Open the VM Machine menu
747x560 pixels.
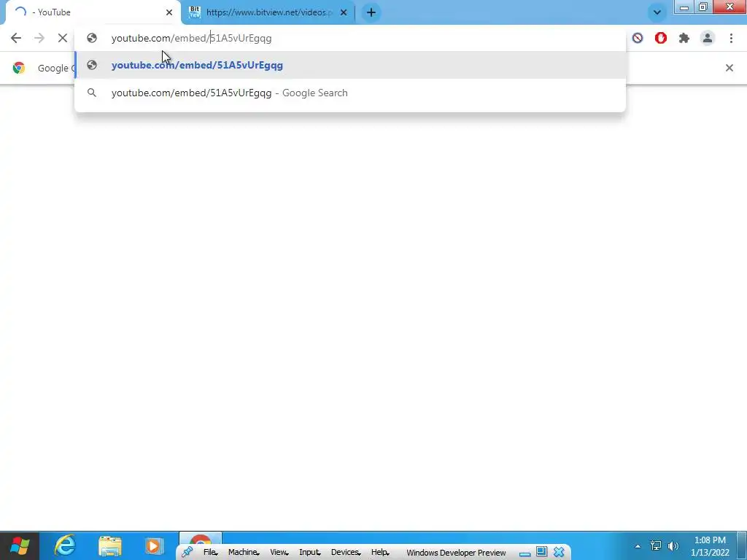[x=244, y=553]
